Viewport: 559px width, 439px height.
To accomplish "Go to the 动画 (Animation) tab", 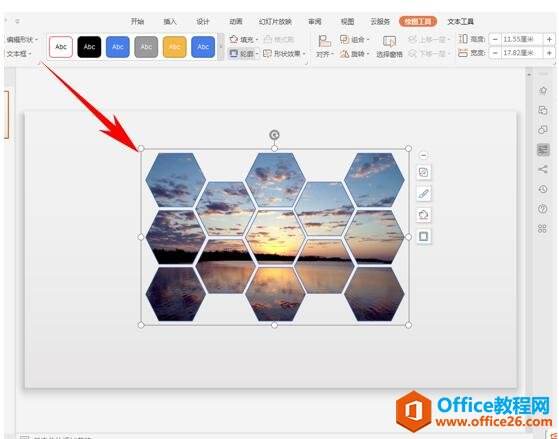I will pos(236,21).
